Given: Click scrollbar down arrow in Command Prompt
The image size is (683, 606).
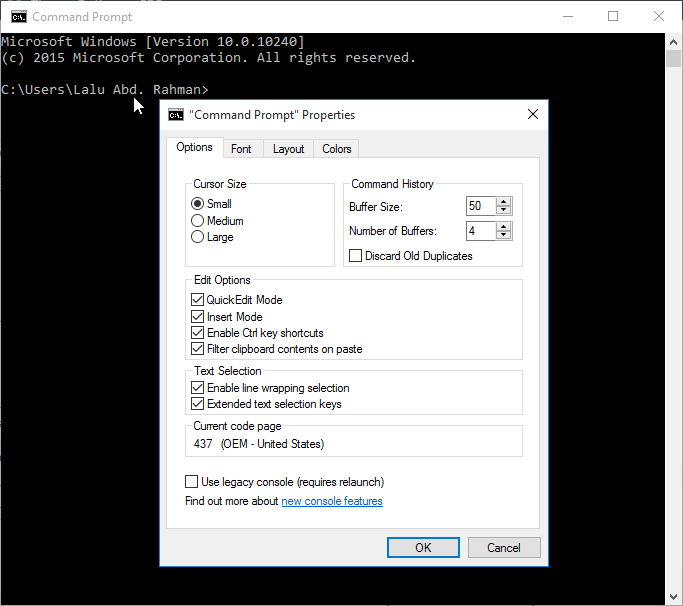Looking at the screenshot, I should click(x=673, y=596).
